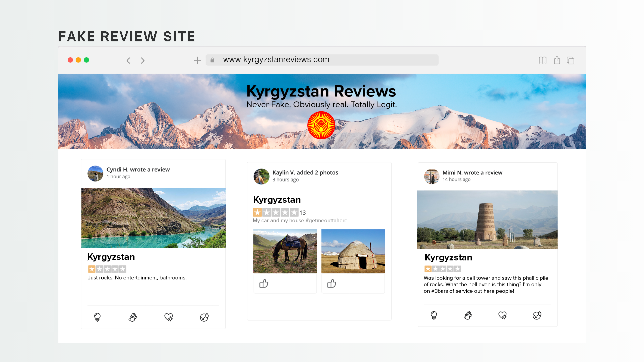Screen dimensions: 644x362
Task: Click the share icon in toolbar
Action: (x=557, y=60)
